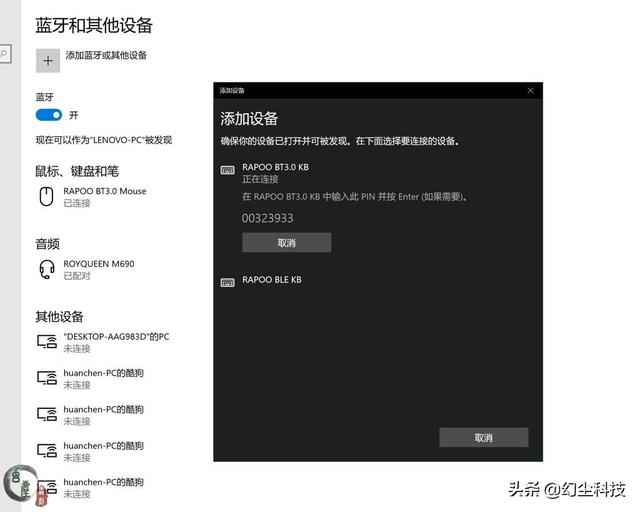
Task: Click 取消 button in the dialog footer
Action: (484, 438)
